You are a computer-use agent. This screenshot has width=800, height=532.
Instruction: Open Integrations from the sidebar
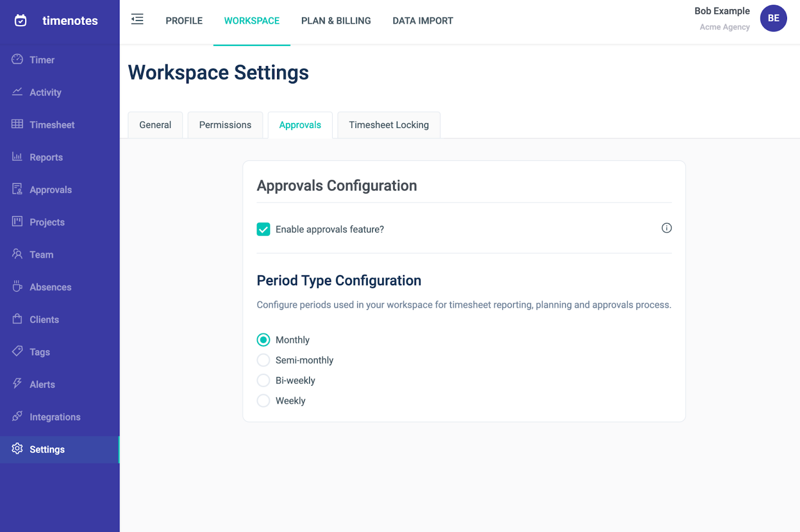59,417
